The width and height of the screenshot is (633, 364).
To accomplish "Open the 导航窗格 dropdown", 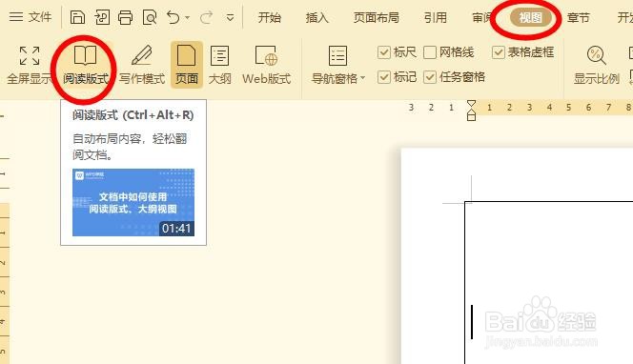I will [337, 65].
